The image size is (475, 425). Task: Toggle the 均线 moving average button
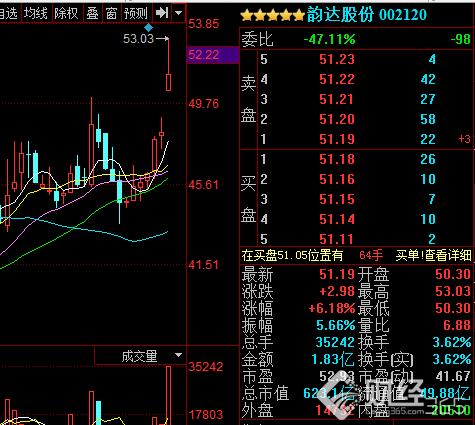pos(36,13)
